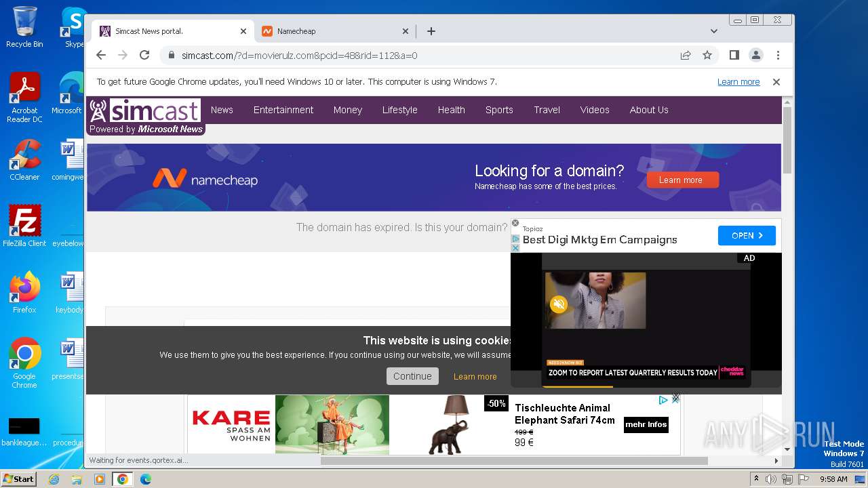Select the CCleaner desktop icon
The image size is (868, 488).
tap(24, 160)
